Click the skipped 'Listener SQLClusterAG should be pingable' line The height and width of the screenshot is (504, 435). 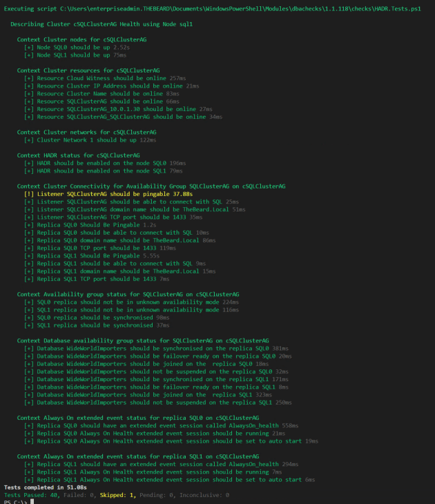[104, 194]
